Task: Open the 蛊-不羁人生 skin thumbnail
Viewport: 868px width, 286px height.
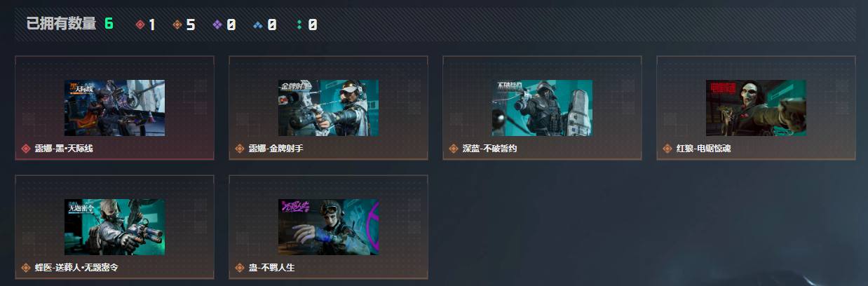Action: [328, 227]
